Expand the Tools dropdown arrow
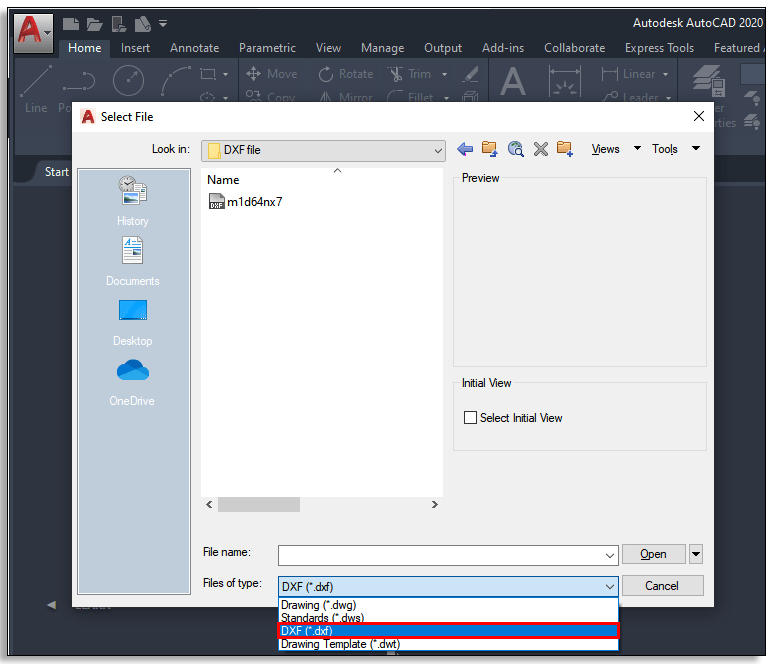This screenshot has width=774, height=664. 696,148
